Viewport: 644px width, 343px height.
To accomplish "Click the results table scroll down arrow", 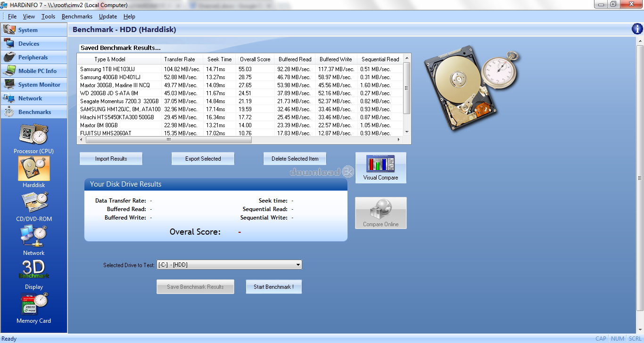I will (407, 132).
